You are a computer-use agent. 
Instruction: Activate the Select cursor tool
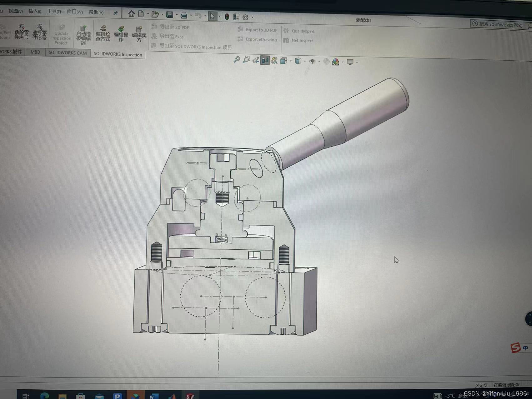(212, 16)
